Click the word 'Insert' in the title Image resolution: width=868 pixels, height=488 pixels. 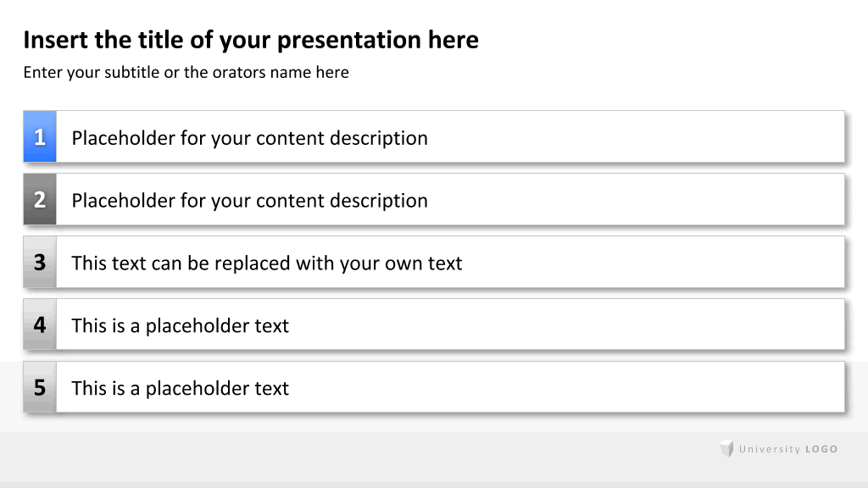point(55,40)
